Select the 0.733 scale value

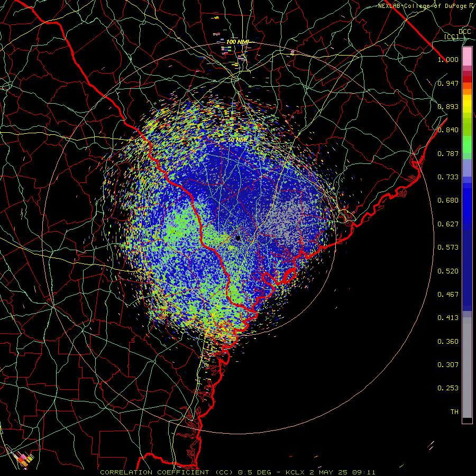[x=448, y=177]
